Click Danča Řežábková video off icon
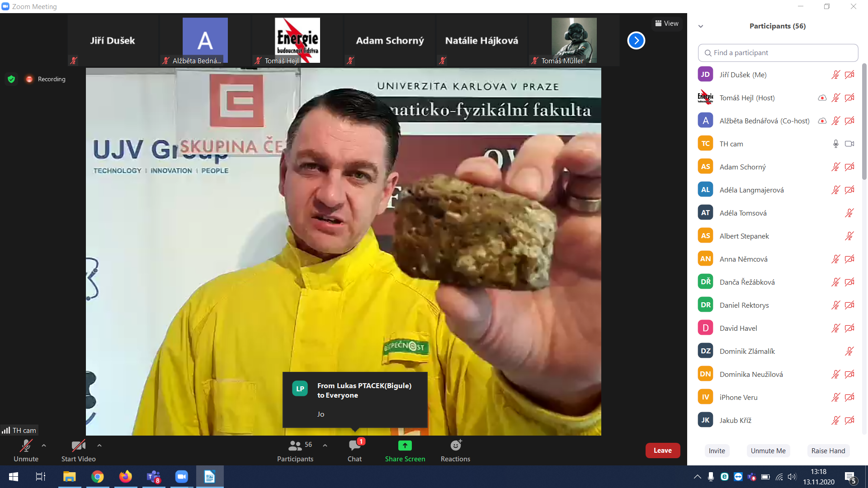This screenshot has height=488, width=868. (849, 282)
